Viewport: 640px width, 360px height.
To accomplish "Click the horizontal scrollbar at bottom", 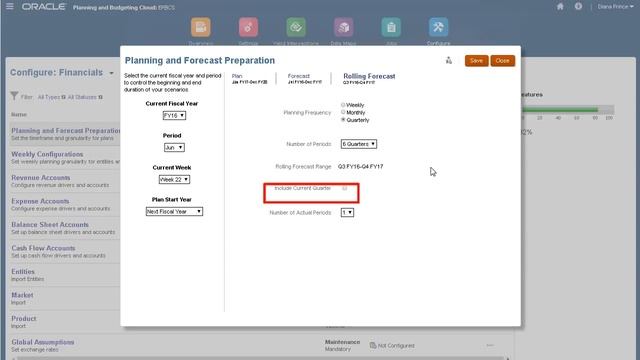I will tap(261, 358).
